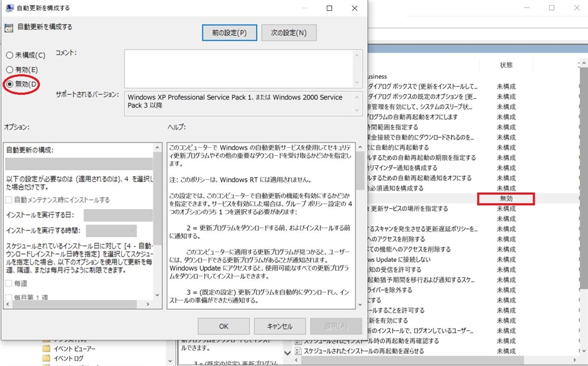
Task: Click background description pane down chevron
Action: (x=287, y=352)
